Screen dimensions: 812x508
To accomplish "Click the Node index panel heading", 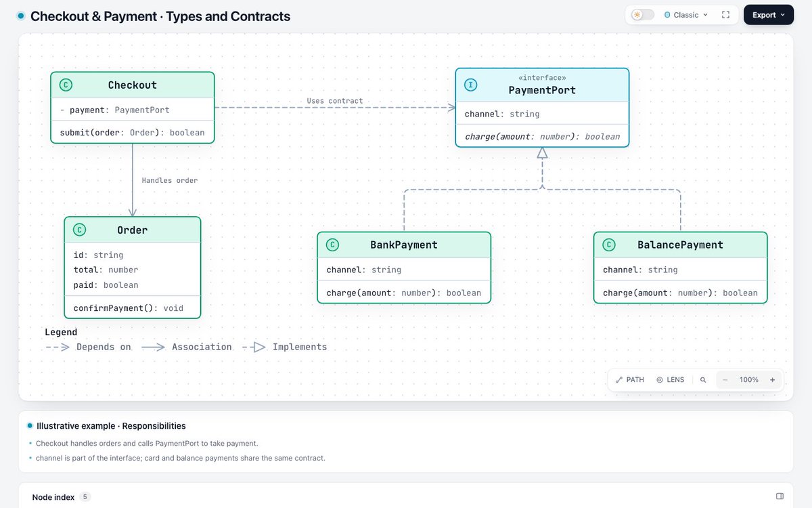I will 53,497.
